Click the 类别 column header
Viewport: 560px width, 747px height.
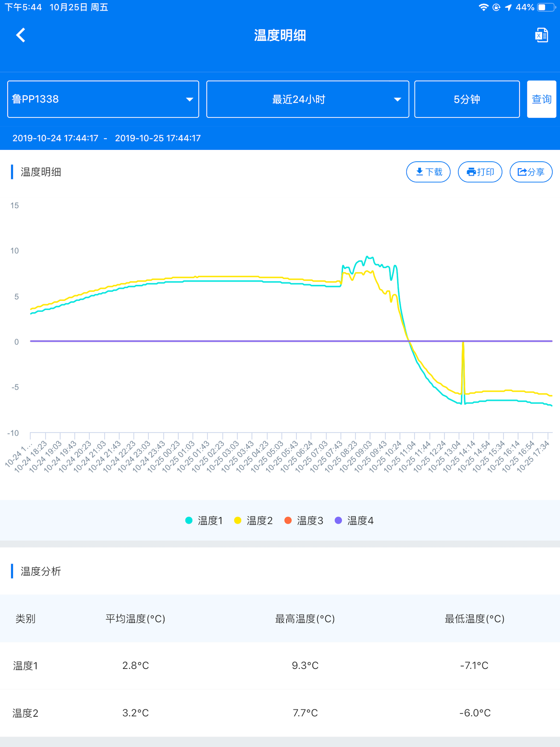pos(25,618)
